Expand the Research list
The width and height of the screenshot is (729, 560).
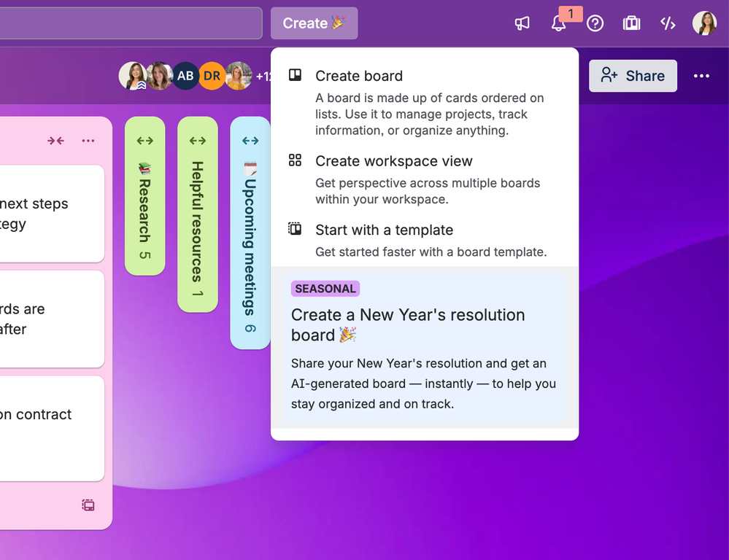(x=145, y=140)
